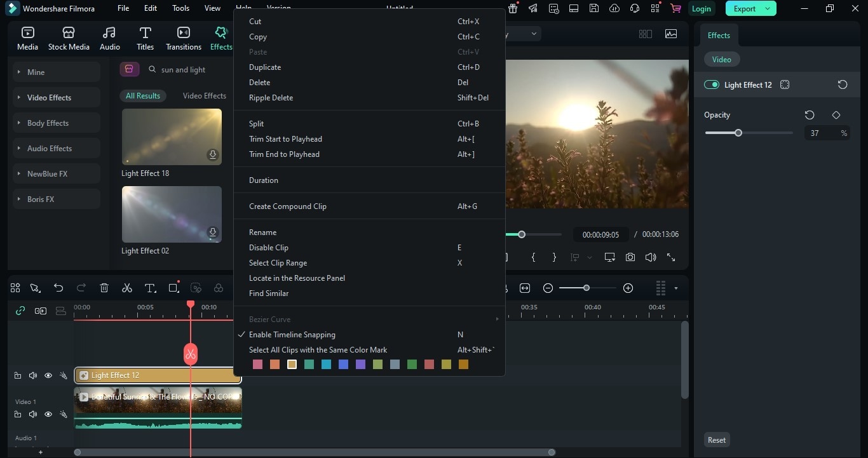Screen dimensions: 868x458
Task: Open the Titles tab
Action: pos(145,38)
